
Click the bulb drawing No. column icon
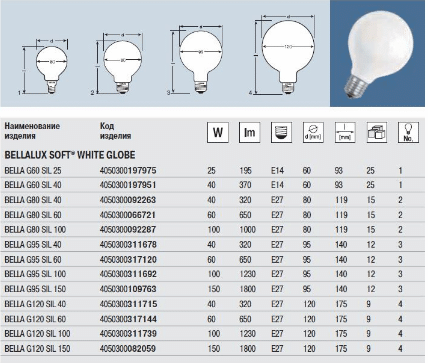(x=408, y=132)
